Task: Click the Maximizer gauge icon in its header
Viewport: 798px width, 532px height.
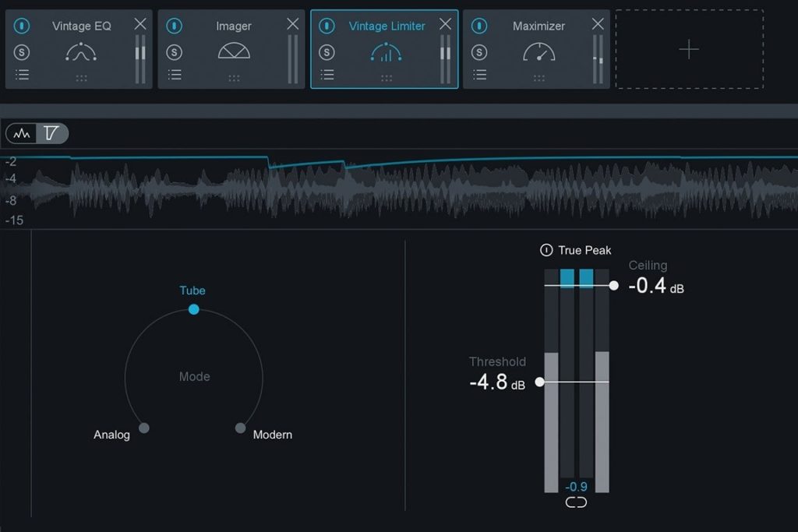Action: (x=538, y=51)
